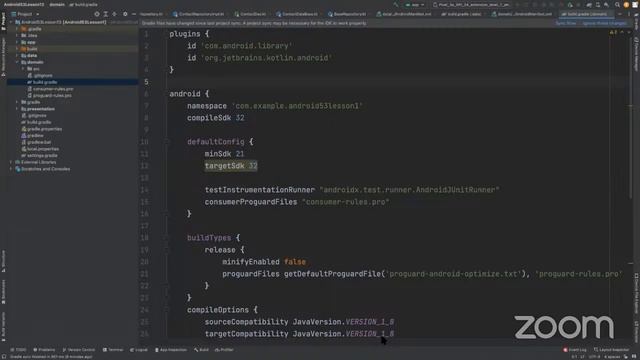Open the app run configuration dropdown
The width and height of the screenshot is (640, 360).
coord(415,5)
